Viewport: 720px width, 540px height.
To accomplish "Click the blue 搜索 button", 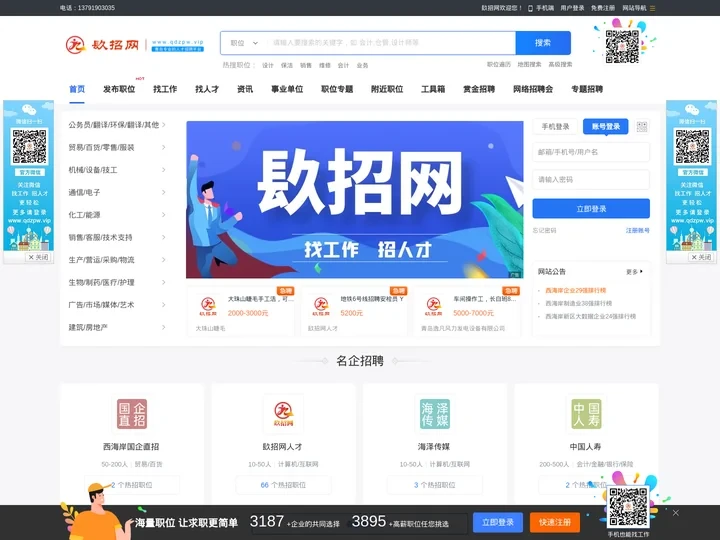I will click(x=543, y=43).
